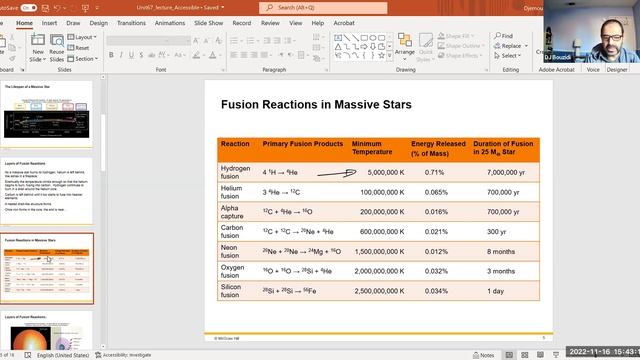Click Convert to SmartArt icon

tap(316, 58)
